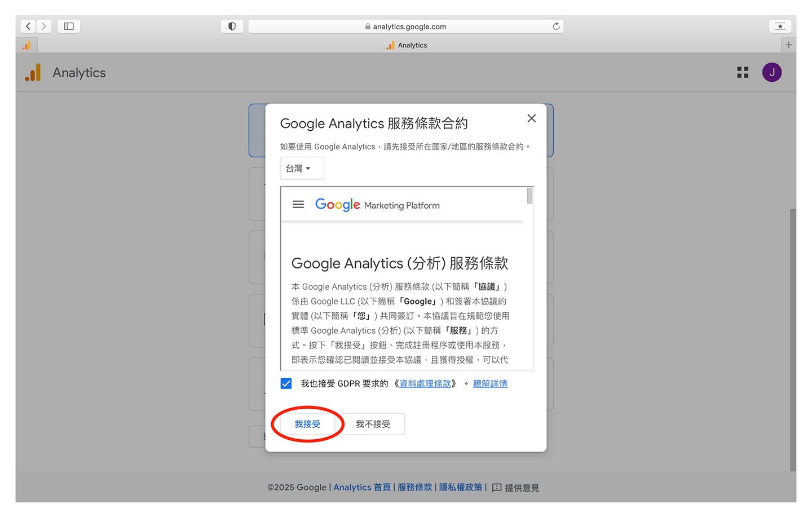Viewport: 812px width, 517px height.
Task: Click the Safari back navigation arrow
Action: pos(28,26)
